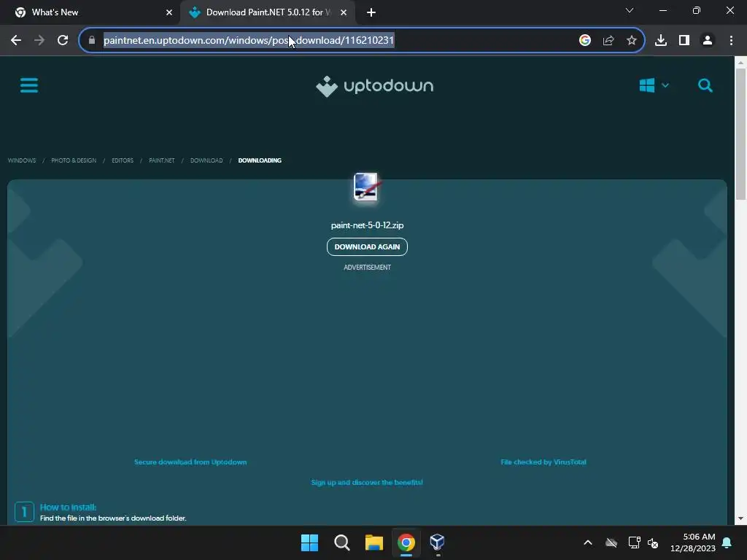View site info via the lock icon

point(92,41)
